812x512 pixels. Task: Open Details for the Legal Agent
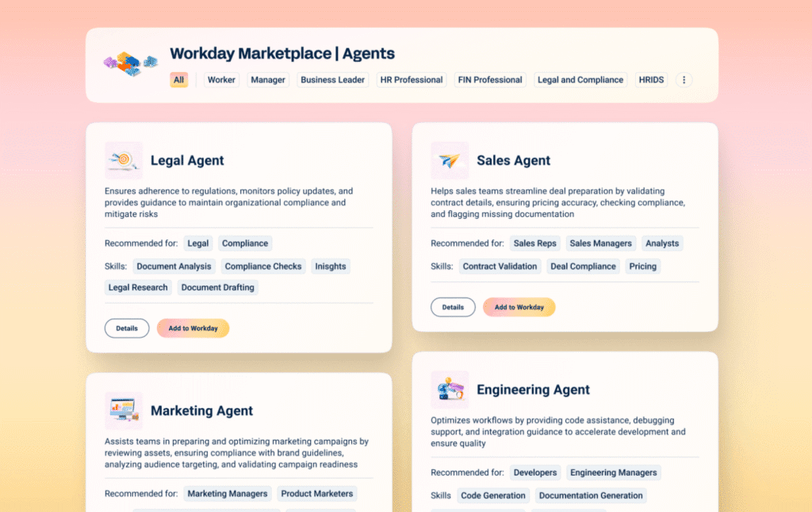coord(127,328)
